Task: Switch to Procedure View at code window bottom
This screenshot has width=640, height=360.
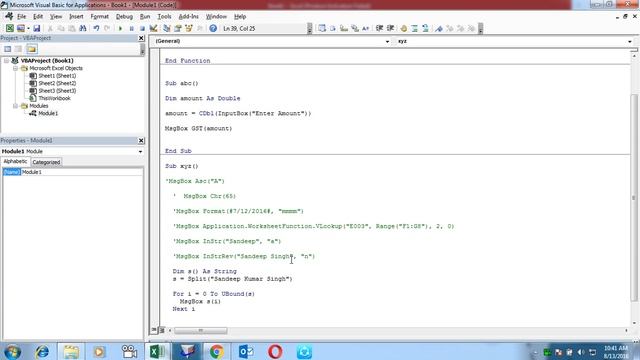Action: coord(154,330)
